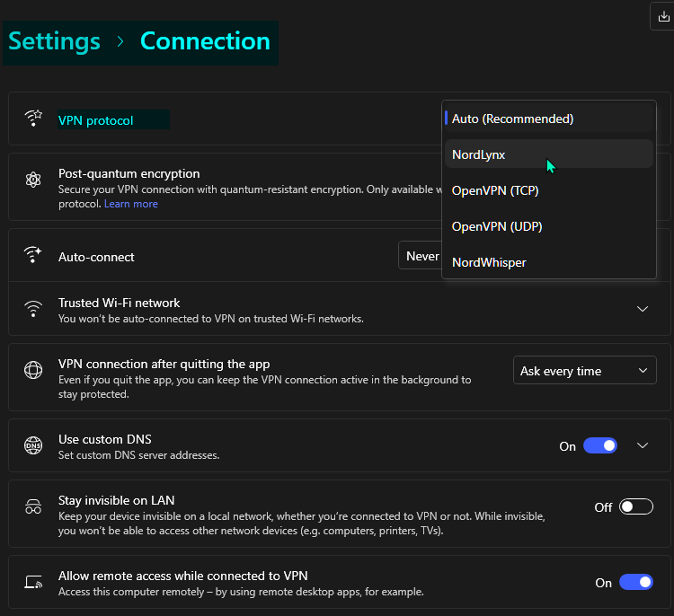674x616 pixels.
Task: Expand the Trusted Wi-Fi network section
Action: click(x=643, y=309)
